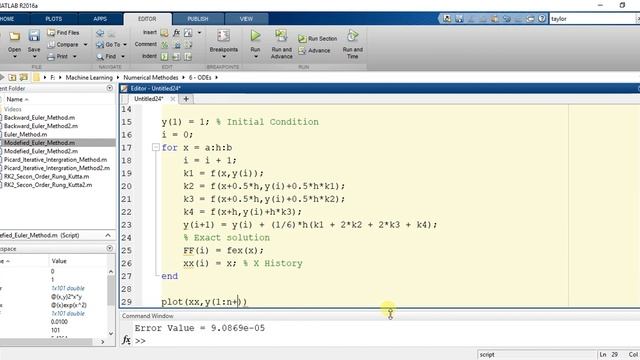
Task: Select Modefied_Euler_Method2.m file
Action: click(41, 151)
